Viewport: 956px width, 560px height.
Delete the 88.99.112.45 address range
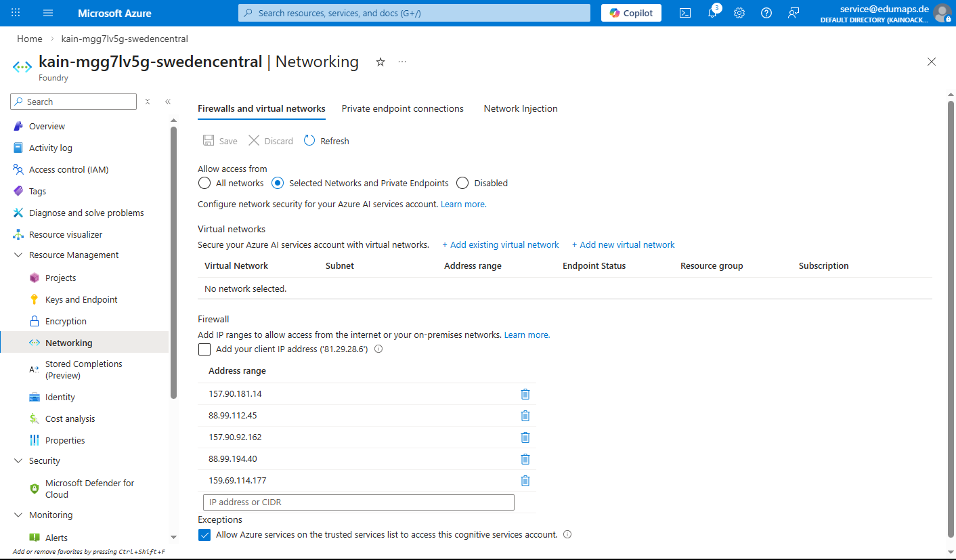coord(525,416)
